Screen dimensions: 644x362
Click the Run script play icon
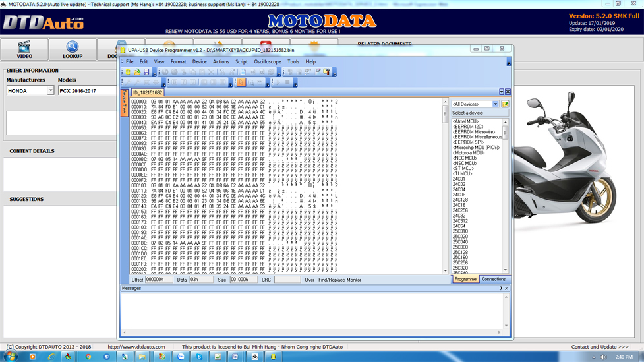[x=278, y=82]
